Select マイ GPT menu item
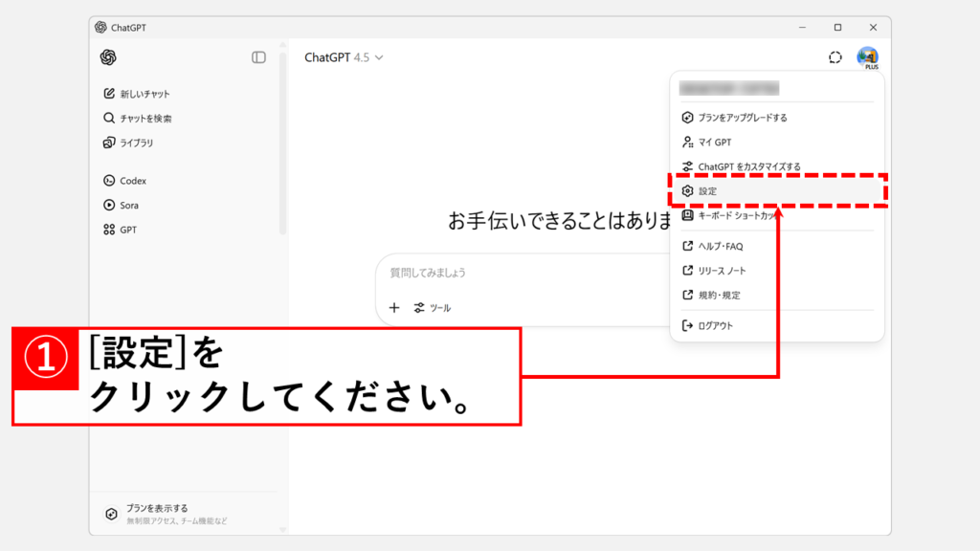Image resolution: width=980 pixels, height=551 pixels. coord(714,143)
